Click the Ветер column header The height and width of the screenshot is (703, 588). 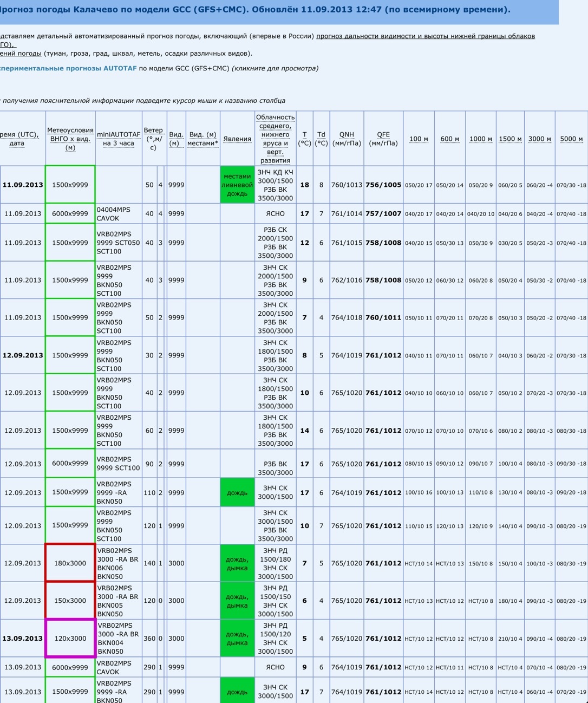pos(153,139)
